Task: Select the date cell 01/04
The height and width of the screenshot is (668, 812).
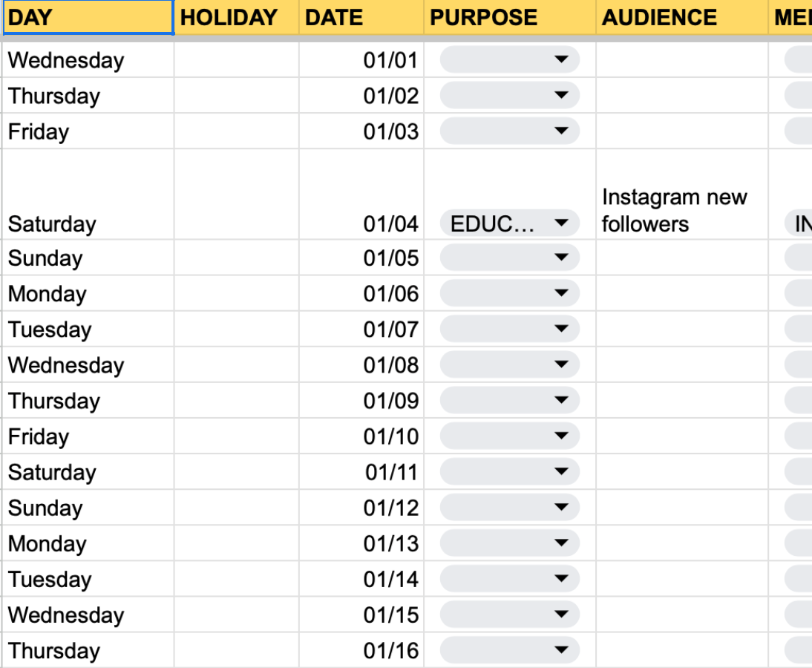Action: (361, 194)
